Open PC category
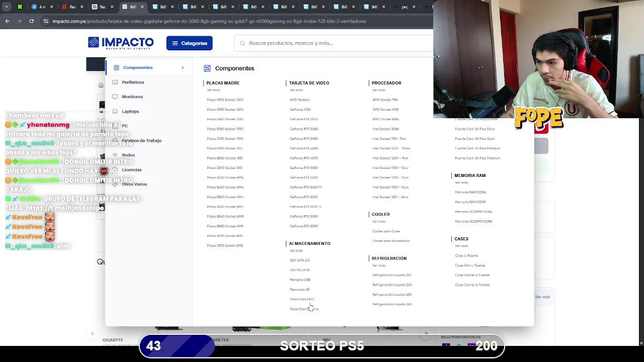Screen dimensions: 644x362 coord(125,126)
